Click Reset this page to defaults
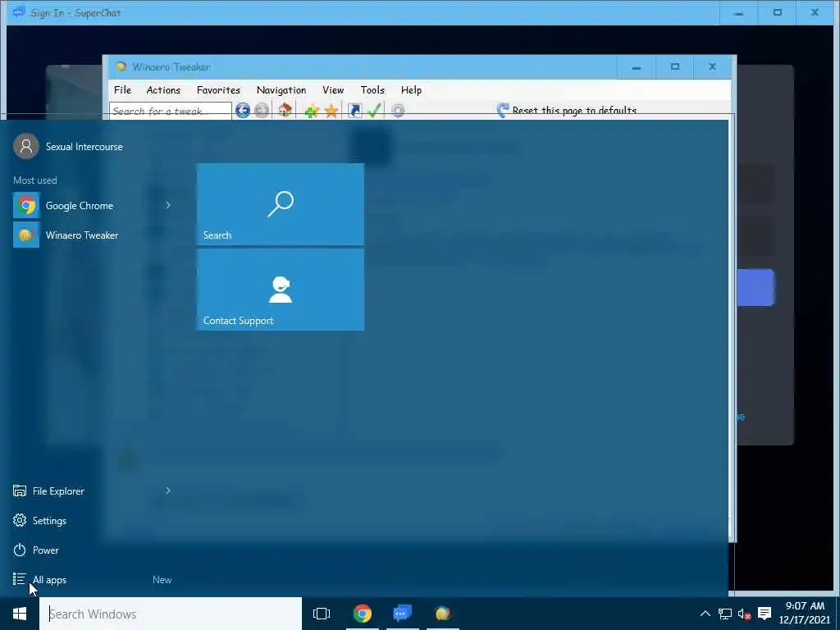Image resolution: width=840 pixels, height=630 pixels. coord(567,111)
